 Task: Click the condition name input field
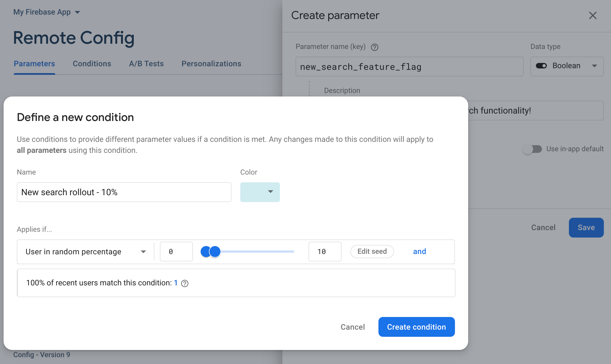click(124, 192)
